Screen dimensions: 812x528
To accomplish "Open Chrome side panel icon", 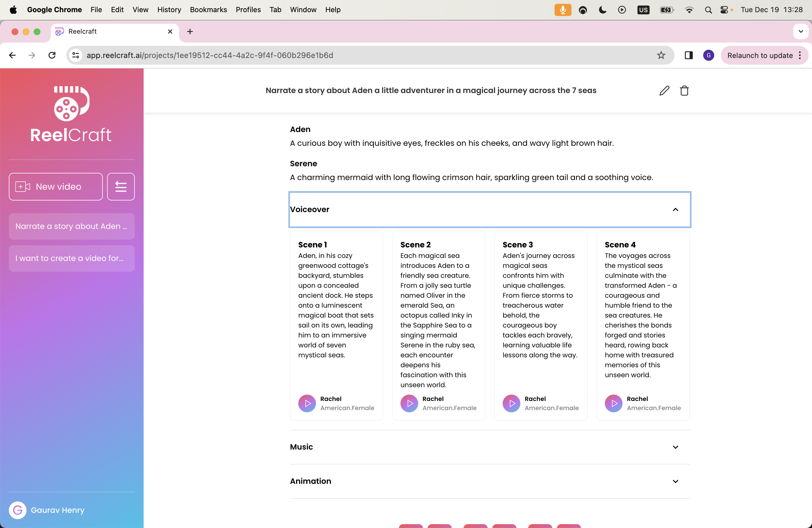I will [689, 55].
